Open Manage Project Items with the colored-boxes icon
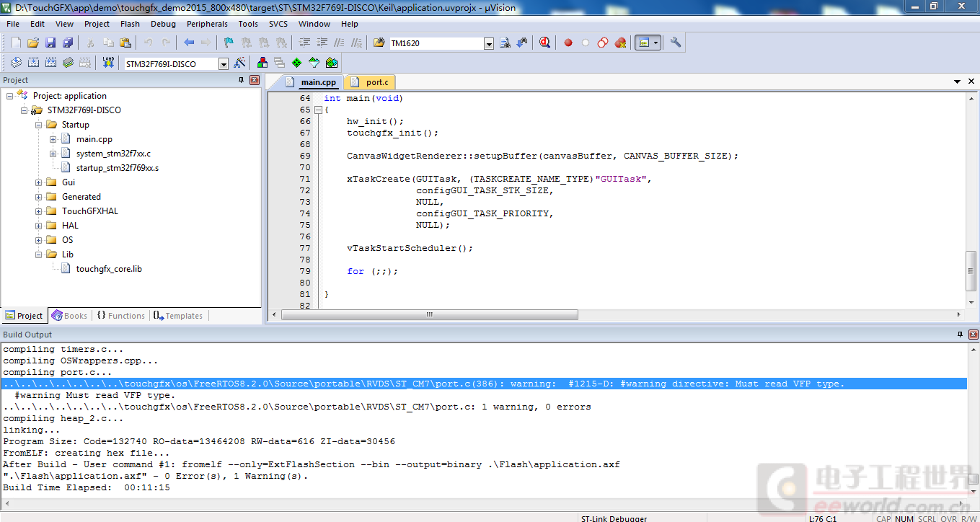 click(x=262, y=63)
